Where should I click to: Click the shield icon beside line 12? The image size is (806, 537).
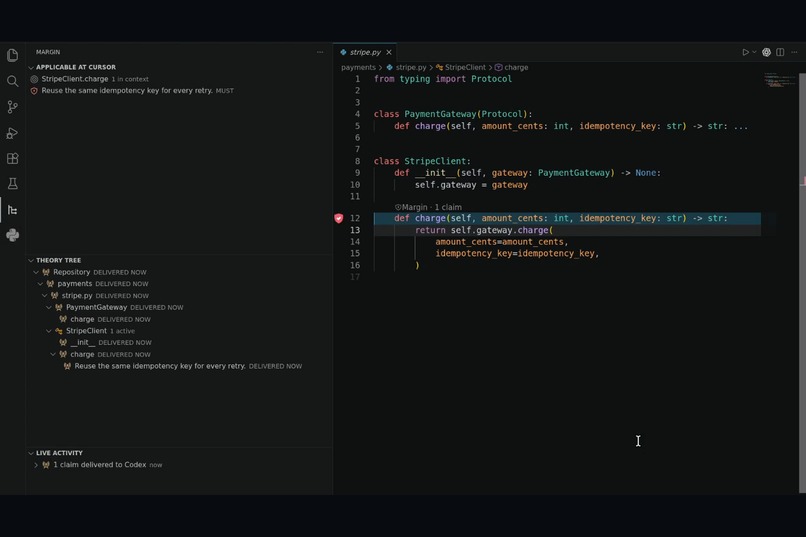(339, 218)
